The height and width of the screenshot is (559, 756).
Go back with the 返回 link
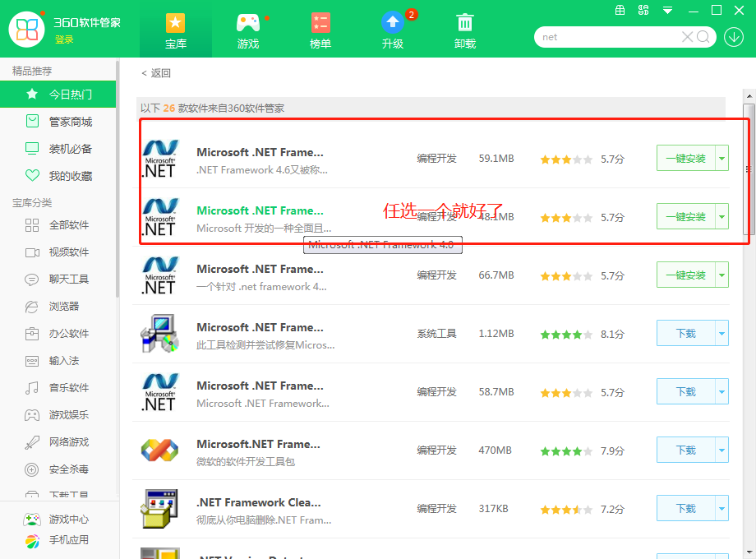coord(156,73)
